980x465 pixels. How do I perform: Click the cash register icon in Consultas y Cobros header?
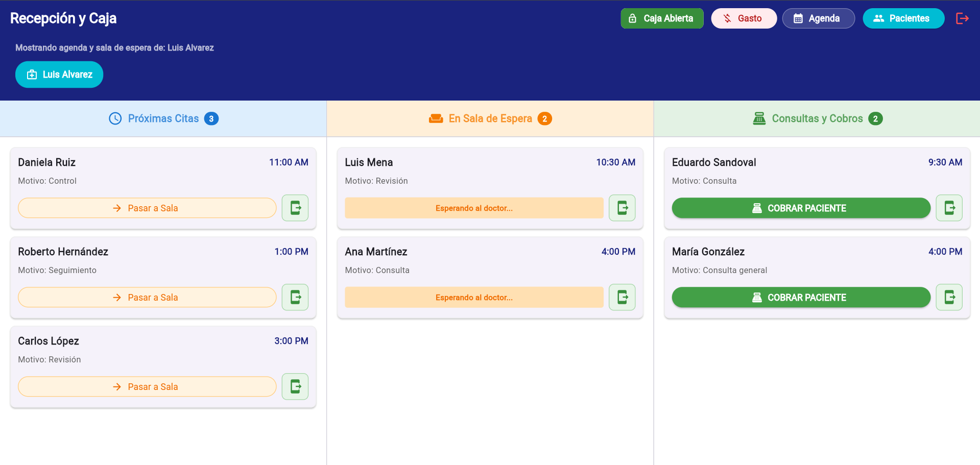759,118
